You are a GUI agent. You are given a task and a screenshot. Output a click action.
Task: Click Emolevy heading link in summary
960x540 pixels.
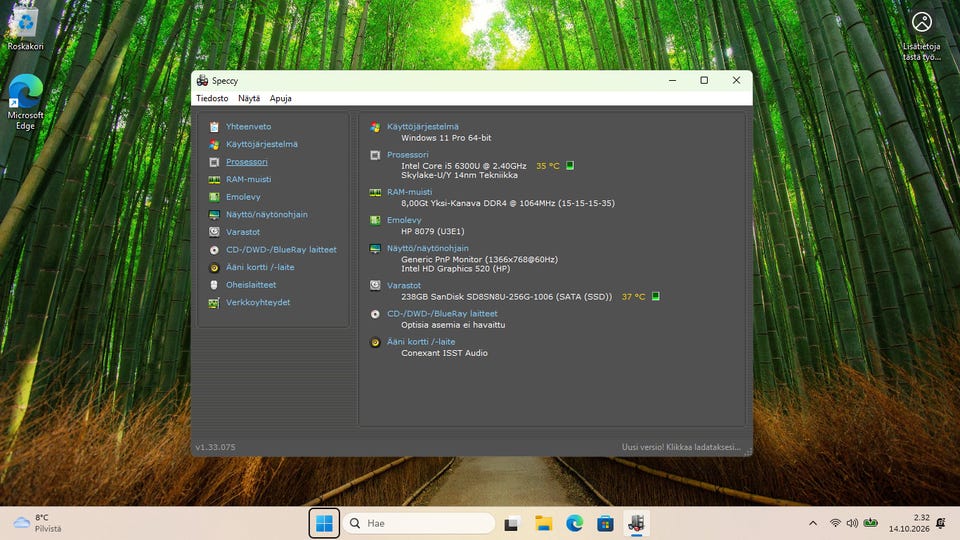pyautogui.click(x=403, y=220)
